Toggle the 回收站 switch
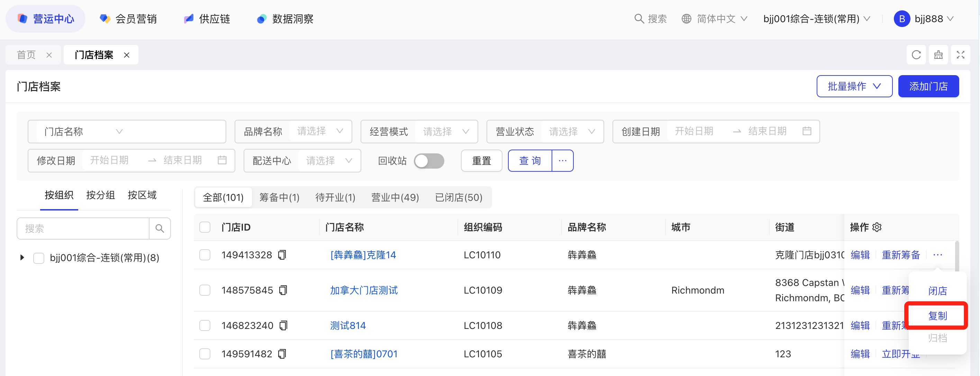Viewport: 980px width, 376px height. 429,161
